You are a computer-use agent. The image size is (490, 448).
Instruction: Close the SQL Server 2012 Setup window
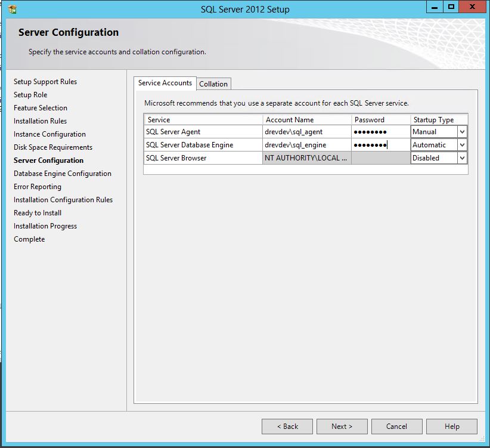(473, 7)
